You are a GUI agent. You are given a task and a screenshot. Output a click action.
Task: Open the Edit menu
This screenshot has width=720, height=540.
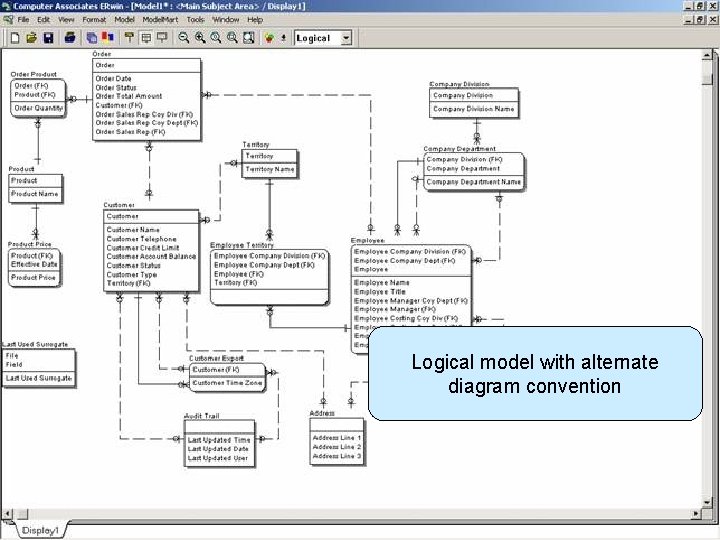(x=44, y=20)
